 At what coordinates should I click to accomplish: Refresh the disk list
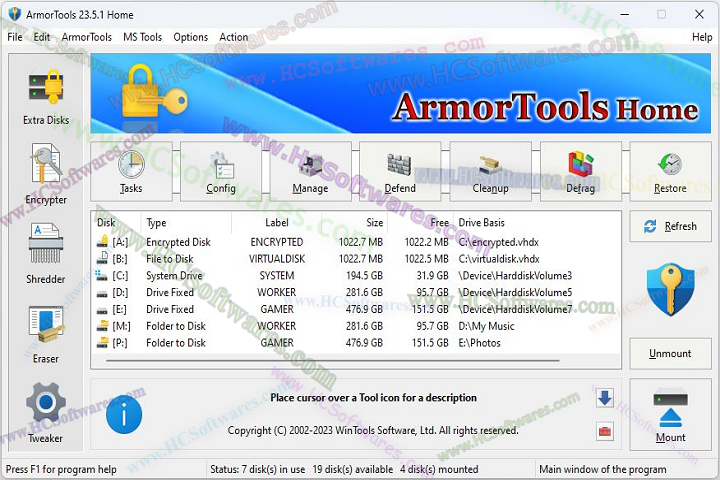(670, 226)
